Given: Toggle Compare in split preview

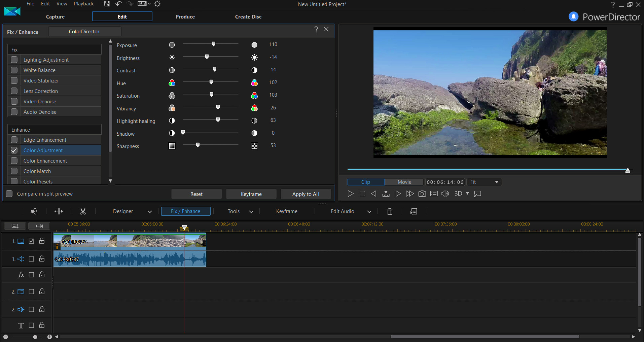Looking at the screenshot, I should click(9, 194).
